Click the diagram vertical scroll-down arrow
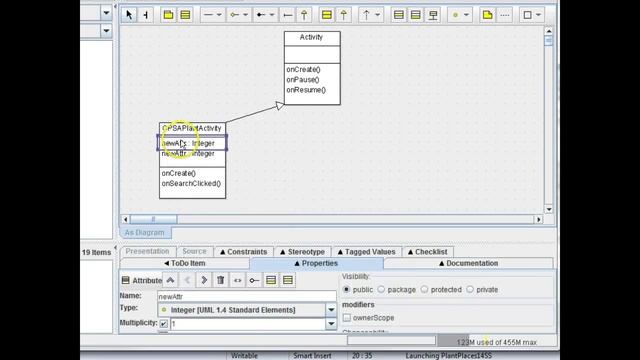The height and width of the screenshot is (360, 640). [549, 209]
